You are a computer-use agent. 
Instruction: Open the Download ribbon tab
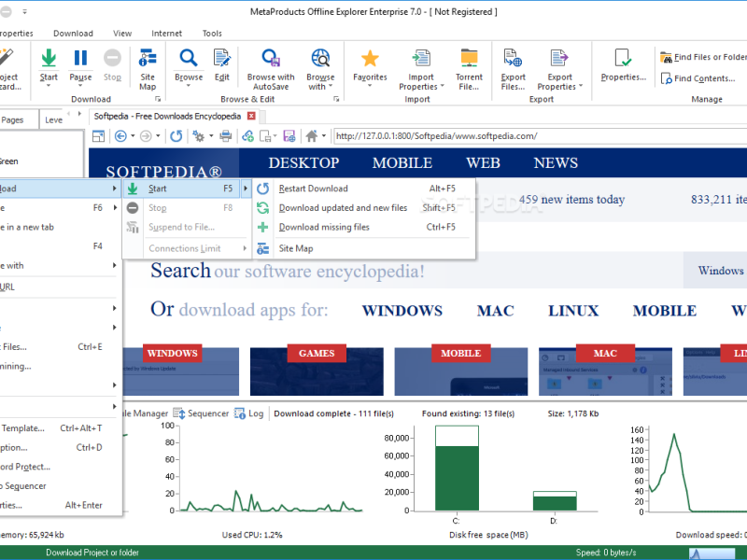tap(73, 34)
